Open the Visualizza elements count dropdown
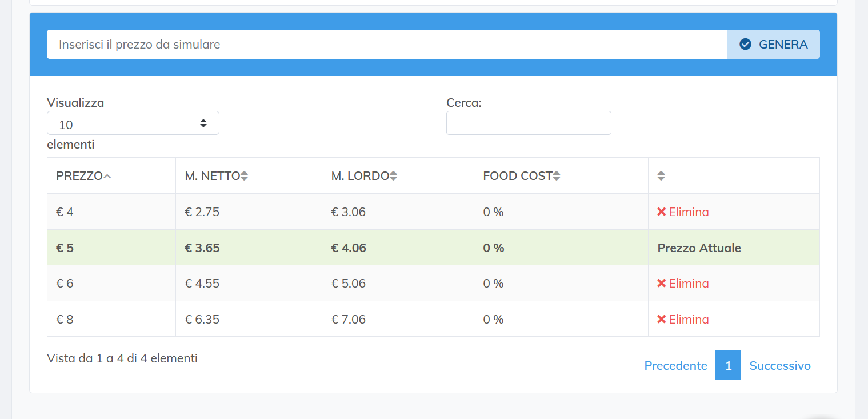 [133, 123]
